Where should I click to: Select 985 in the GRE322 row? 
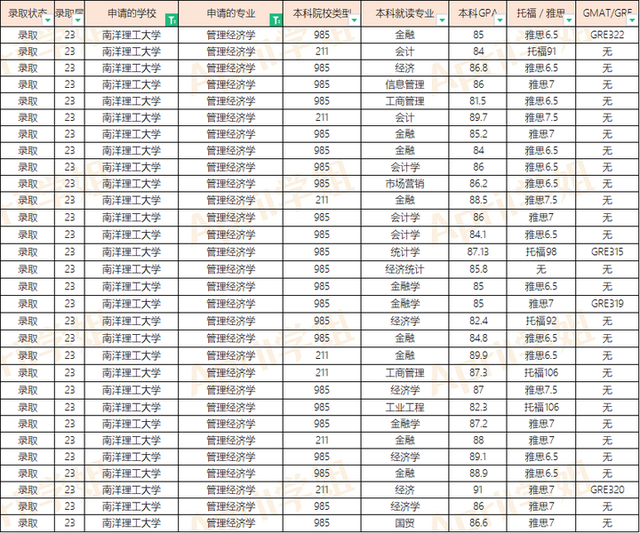[322, 35]
